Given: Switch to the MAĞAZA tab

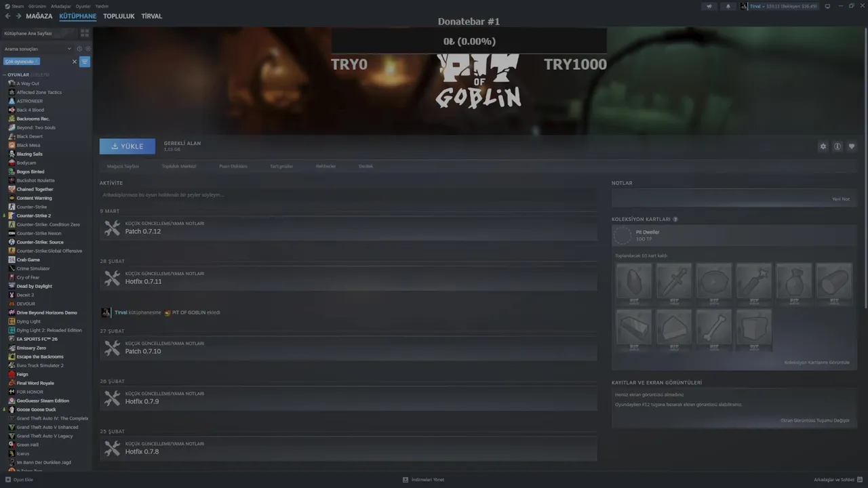Looking at the screenshot, I should 39,16.
